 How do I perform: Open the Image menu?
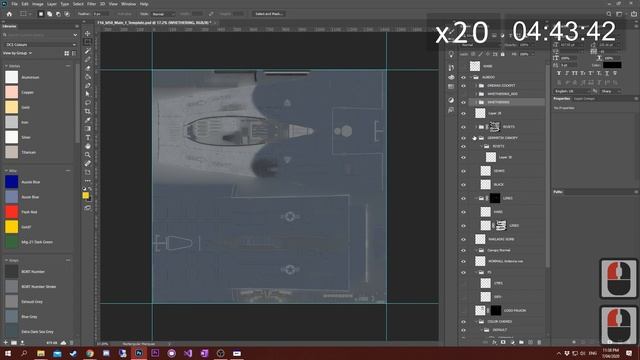point(38,4)
